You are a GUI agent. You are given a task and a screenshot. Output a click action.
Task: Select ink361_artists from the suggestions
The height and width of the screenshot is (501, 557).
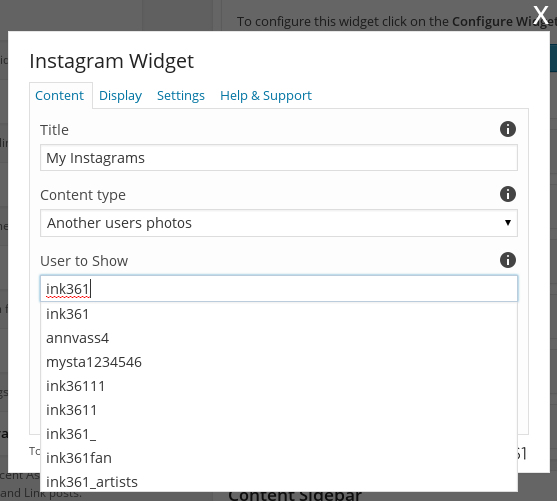point(279,482)
